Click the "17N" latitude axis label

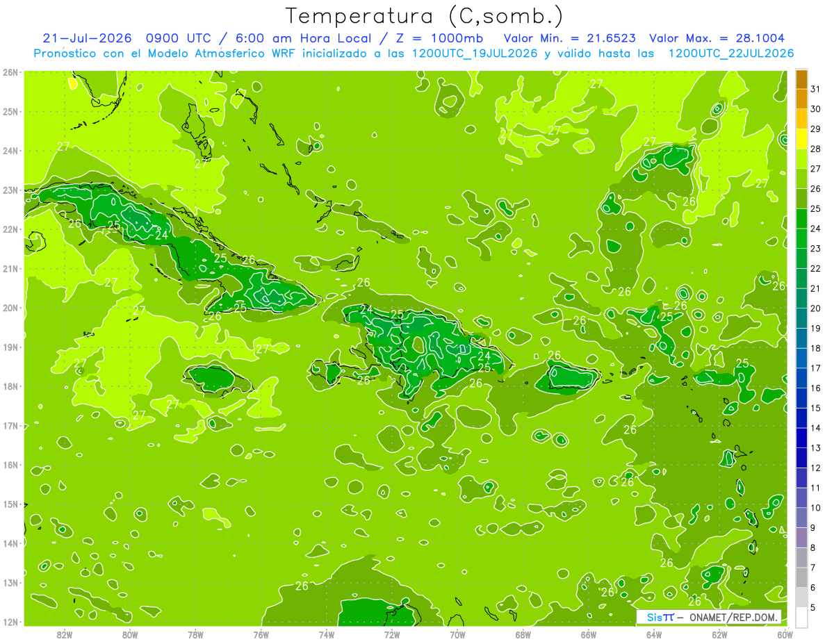click(x=10, y=425)
